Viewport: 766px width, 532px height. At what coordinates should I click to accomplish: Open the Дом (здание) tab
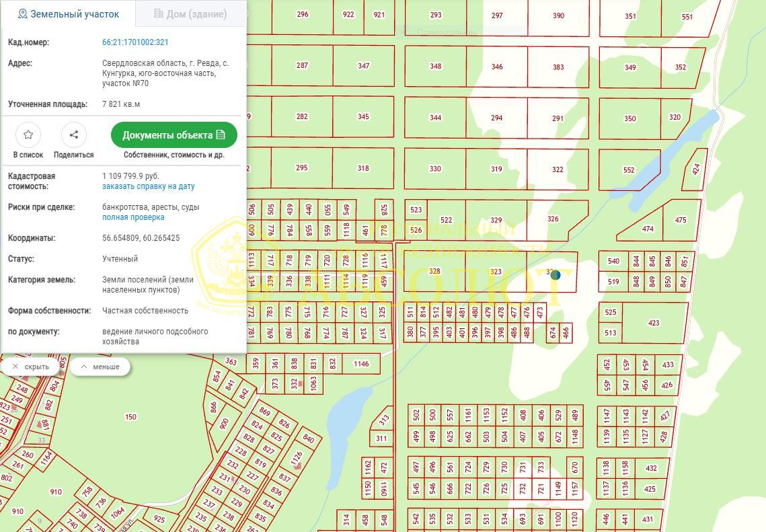point(190,13)
